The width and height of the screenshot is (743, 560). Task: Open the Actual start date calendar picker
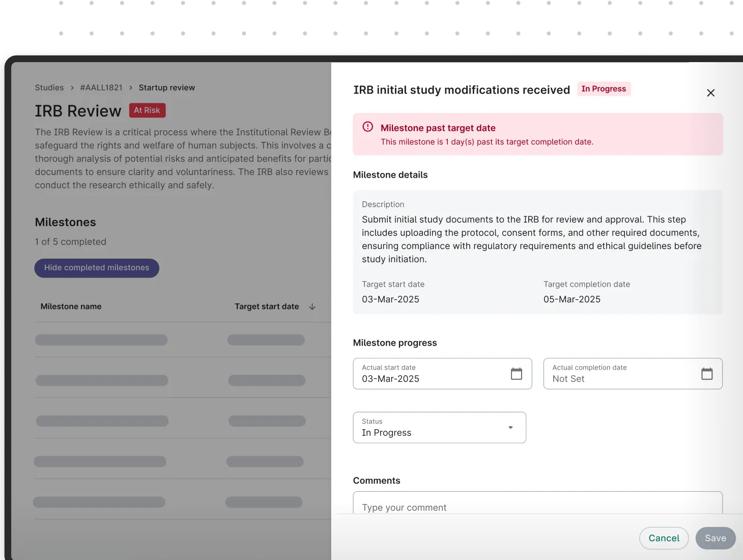point(517,373)
